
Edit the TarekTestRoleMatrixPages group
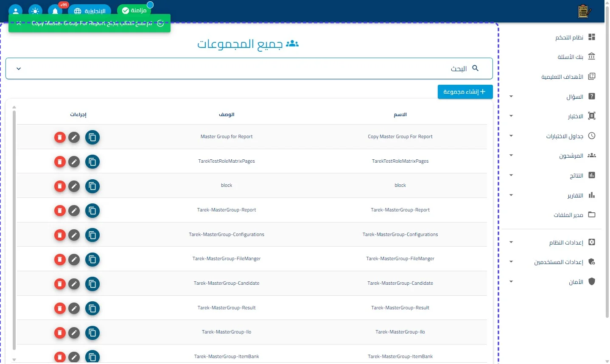74,162
